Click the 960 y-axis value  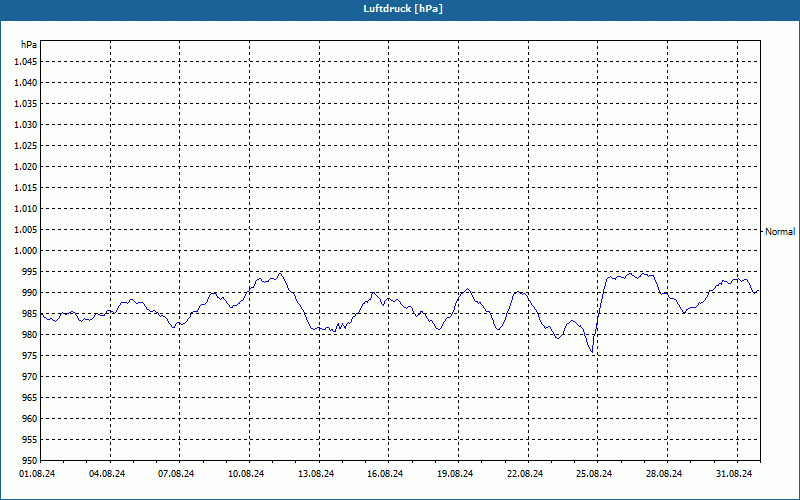(x=30, y=418)
